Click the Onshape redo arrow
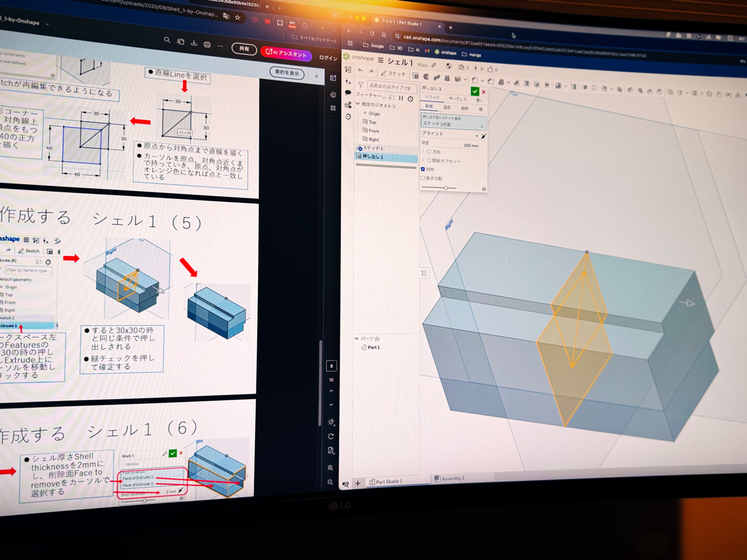This screenshot has height=560, width=747. pos(371,71)
